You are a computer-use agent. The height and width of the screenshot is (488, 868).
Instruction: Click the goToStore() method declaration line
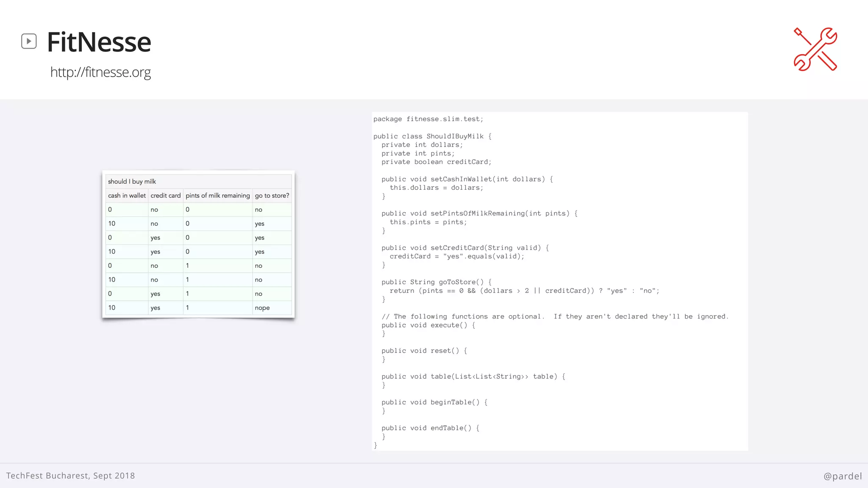point(436,282)
